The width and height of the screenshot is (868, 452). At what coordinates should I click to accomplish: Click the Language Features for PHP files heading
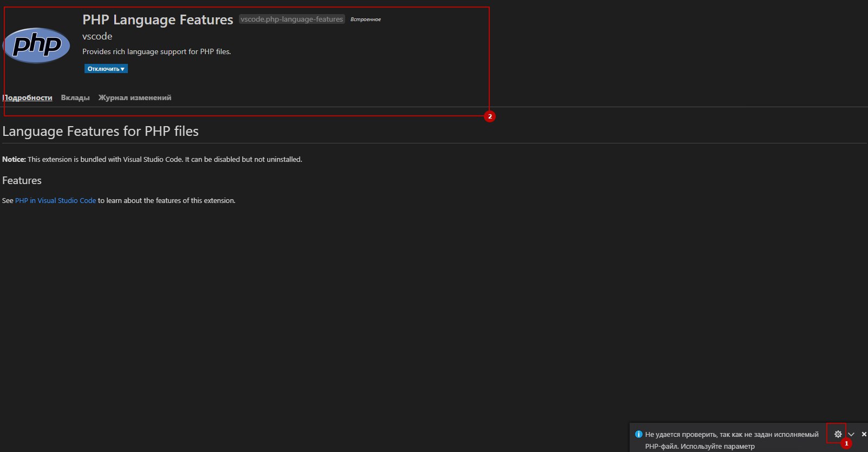(101, 131)
